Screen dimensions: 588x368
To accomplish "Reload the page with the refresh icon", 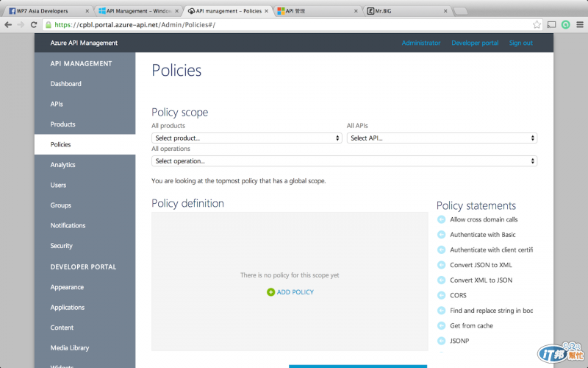I will [x=34, y=25].
